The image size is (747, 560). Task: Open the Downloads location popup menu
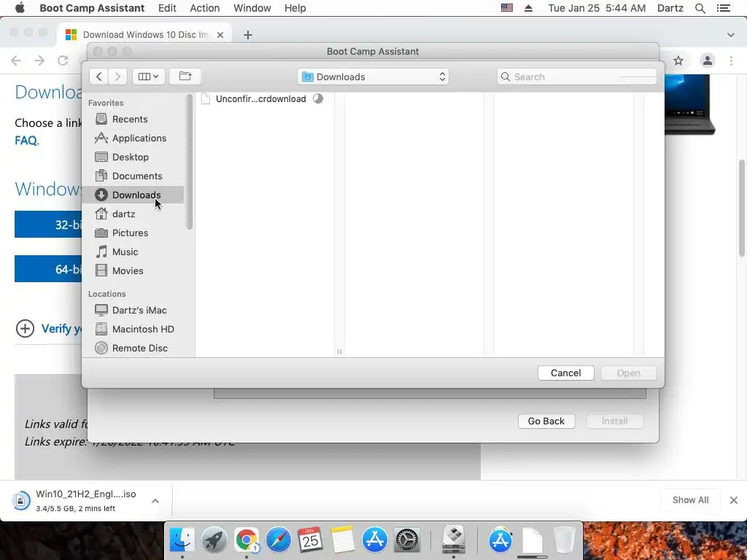373,77
